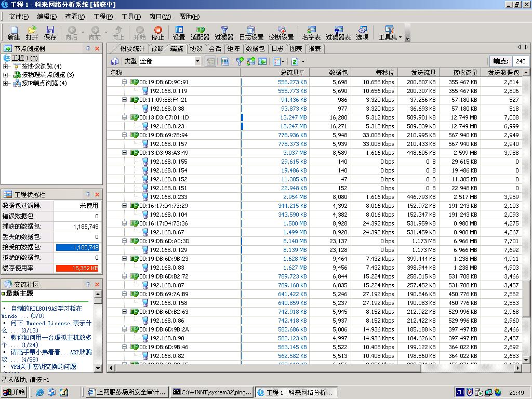
Task: Click the 诊断设置 (Diagnosis Settings) icon
Action: tap(281, 33)
